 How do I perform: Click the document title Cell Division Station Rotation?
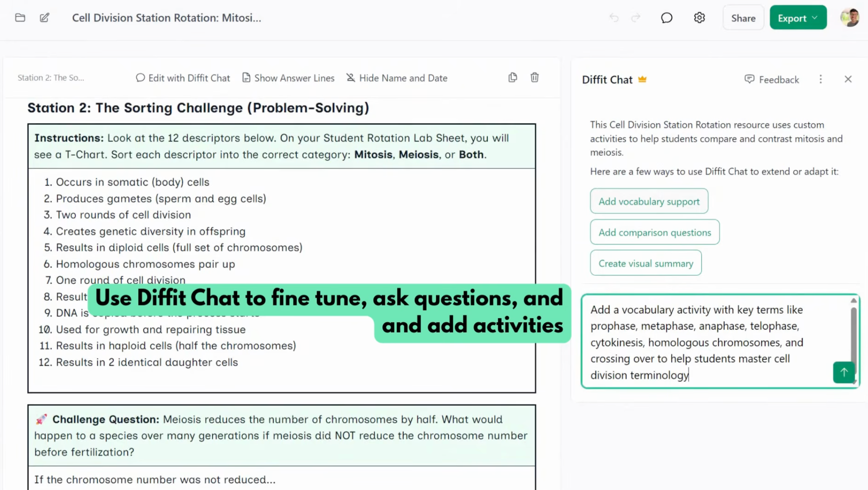point(167,18)
